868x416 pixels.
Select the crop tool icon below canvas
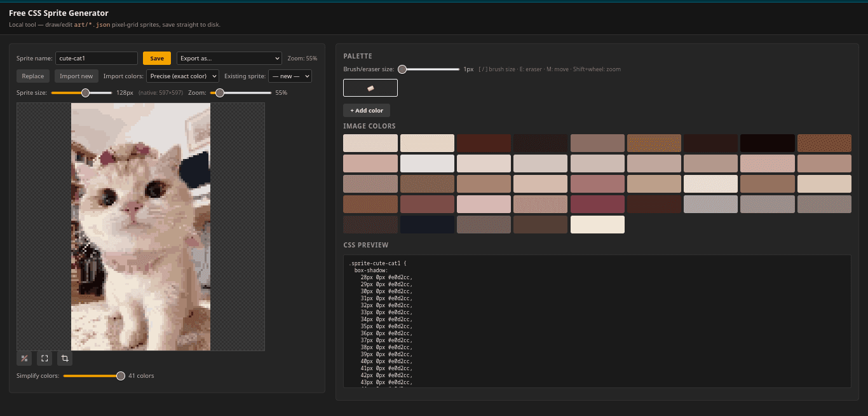[65, 359]
